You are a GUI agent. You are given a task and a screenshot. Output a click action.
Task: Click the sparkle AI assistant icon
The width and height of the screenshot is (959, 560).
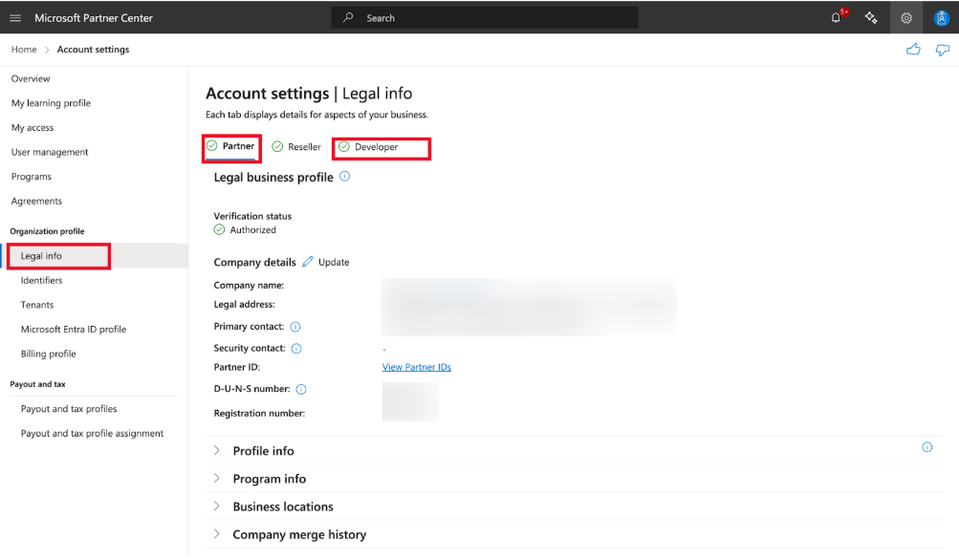click(871, 18)
